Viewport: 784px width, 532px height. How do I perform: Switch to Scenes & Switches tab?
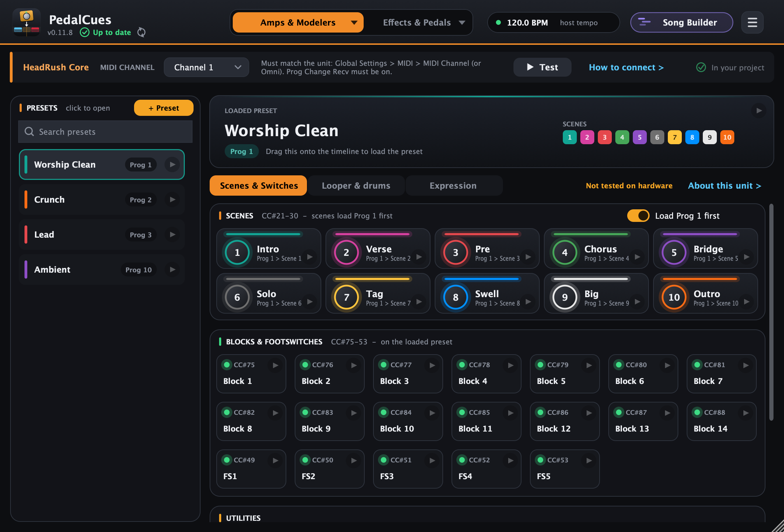point(258,185)
